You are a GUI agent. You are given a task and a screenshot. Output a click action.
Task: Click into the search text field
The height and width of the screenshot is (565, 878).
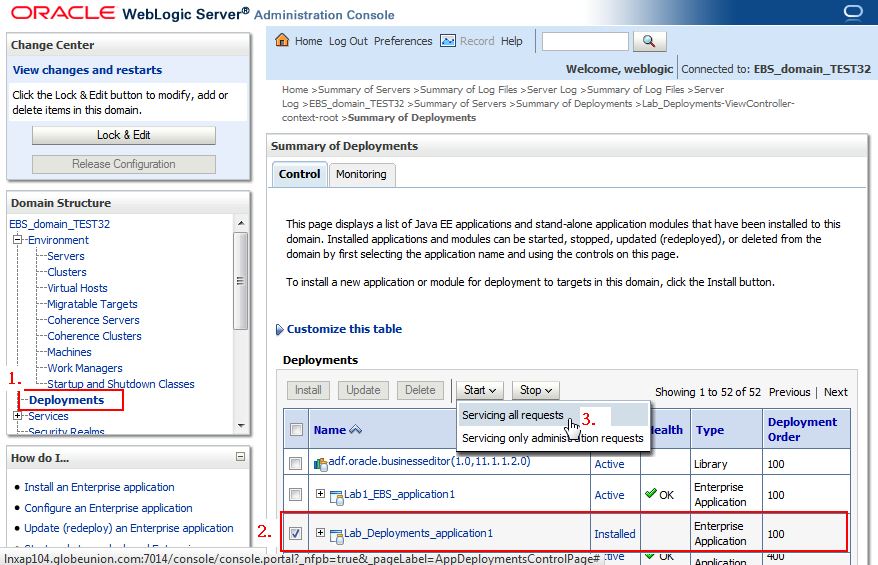click(x=585, y=41)
